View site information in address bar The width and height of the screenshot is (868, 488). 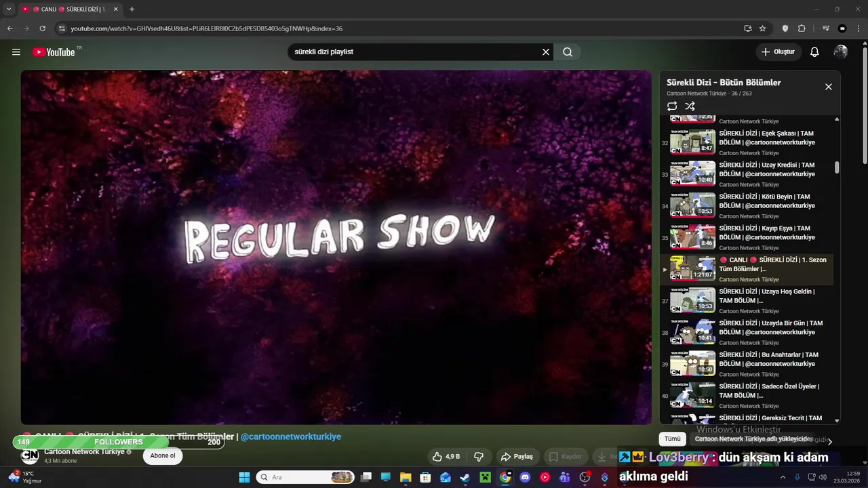(62, 28)
